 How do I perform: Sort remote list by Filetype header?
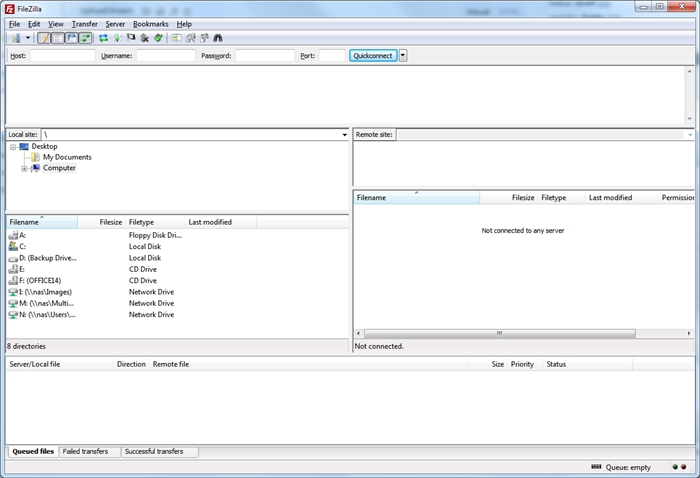coord(561,198)
